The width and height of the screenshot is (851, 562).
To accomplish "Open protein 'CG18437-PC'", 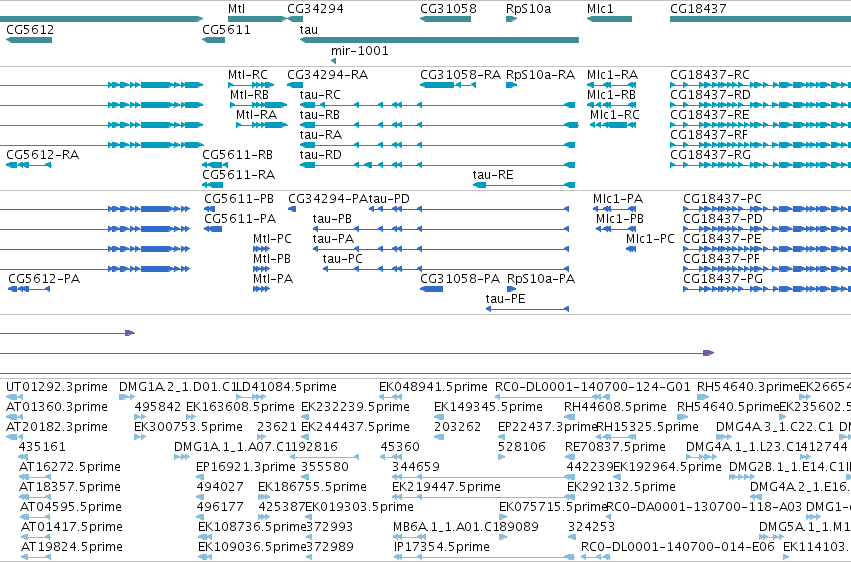I will [x=722, y=199].
